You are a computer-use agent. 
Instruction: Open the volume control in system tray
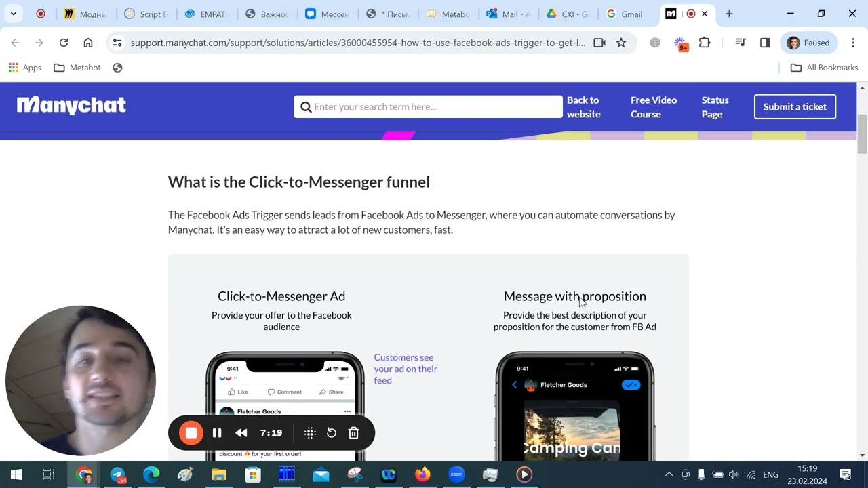click(x=734, y=474)
